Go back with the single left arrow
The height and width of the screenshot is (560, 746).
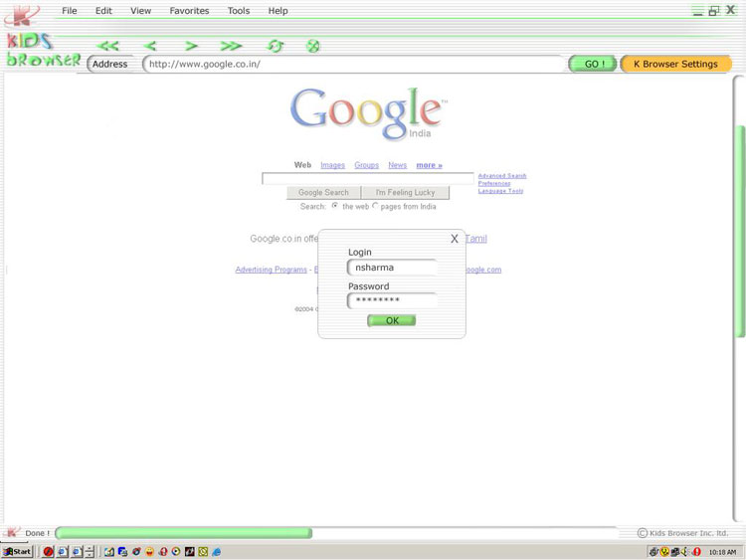[150, 46]
